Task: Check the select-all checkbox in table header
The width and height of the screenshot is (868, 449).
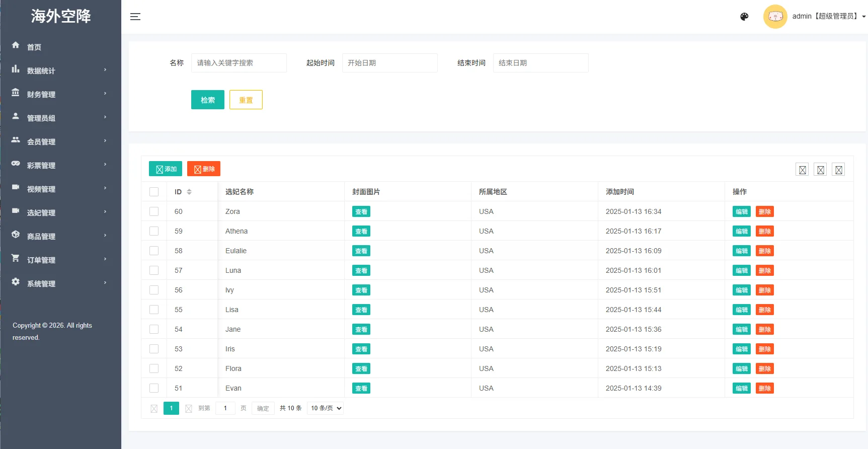Action: tap(154, 192)
